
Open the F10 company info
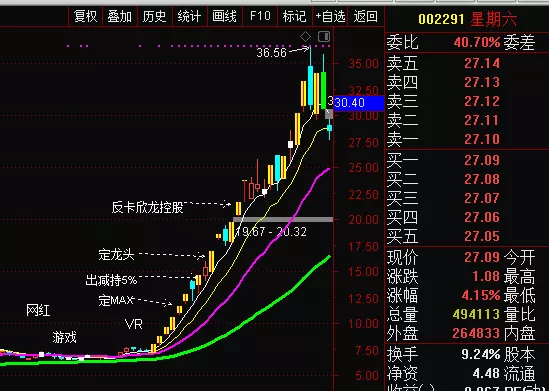(260, 16)
